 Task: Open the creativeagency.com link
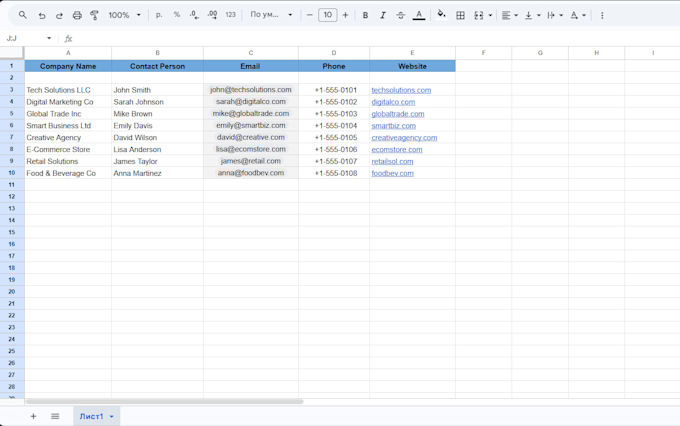404,138
